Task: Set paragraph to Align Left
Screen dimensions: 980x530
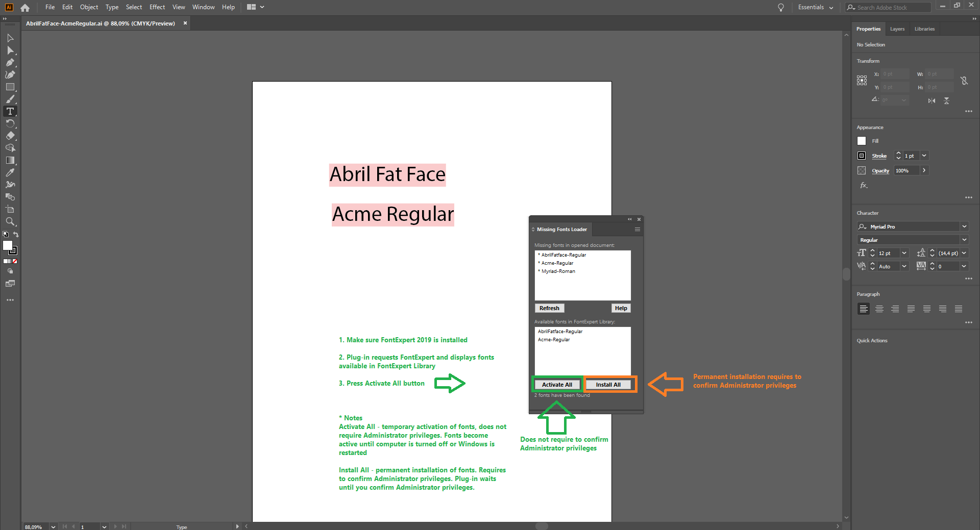Action: pyautogui.click(x=863, y=309)
